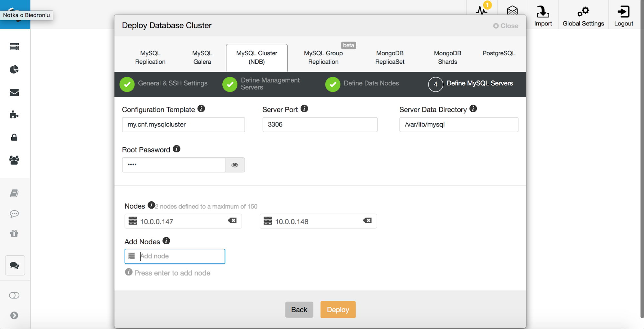Image resolution: width=644 pixels, height=329 pixels.
Task: Open the speech bubble feedback icon
Action: 14,214
